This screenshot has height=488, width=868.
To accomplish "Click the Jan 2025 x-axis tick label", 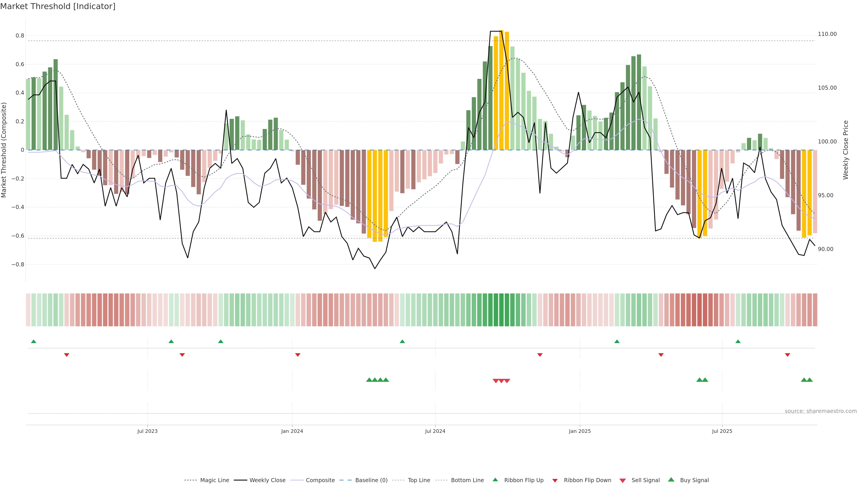I will tap(580, 431).
